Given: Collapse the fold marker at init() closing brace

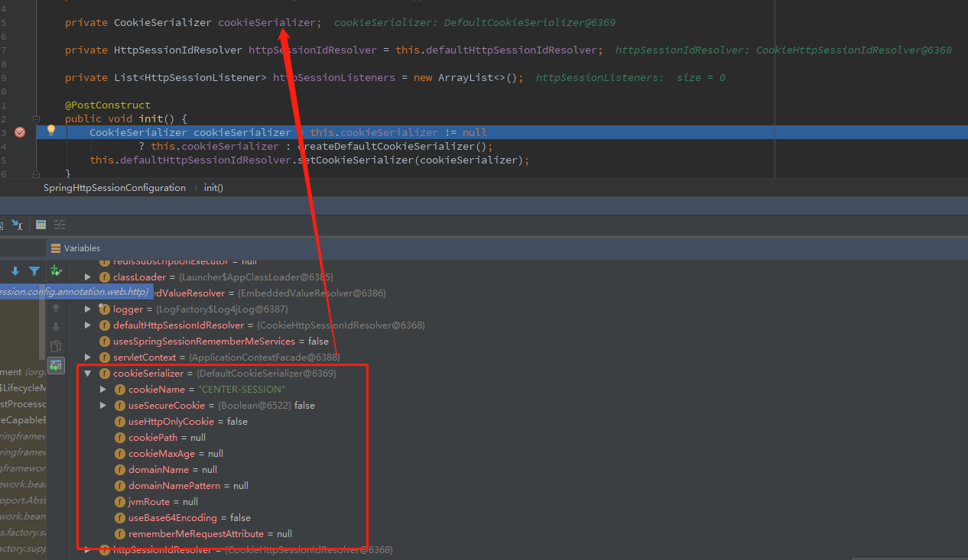Looking at the screenshot, I should click(36, 174).
